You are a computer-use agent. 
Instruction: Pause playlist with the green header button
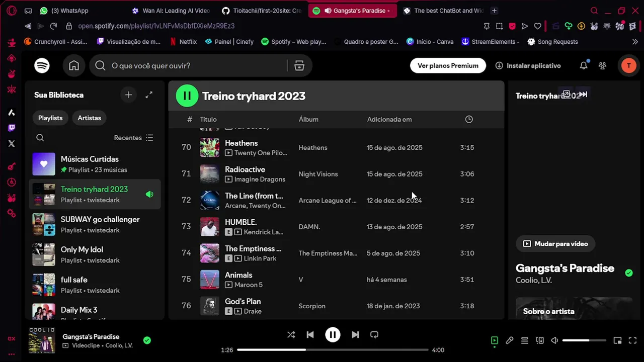187,96
